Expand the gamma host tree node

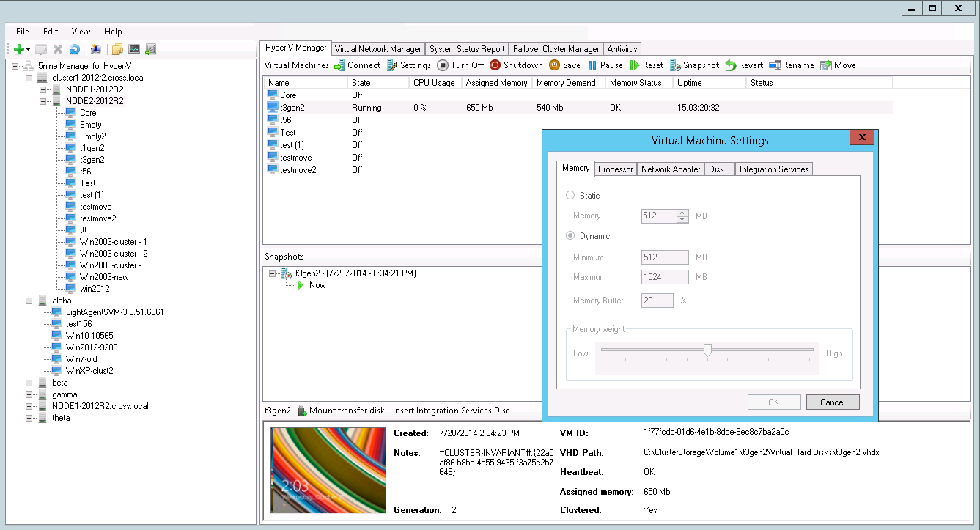[x=29, y=394]
